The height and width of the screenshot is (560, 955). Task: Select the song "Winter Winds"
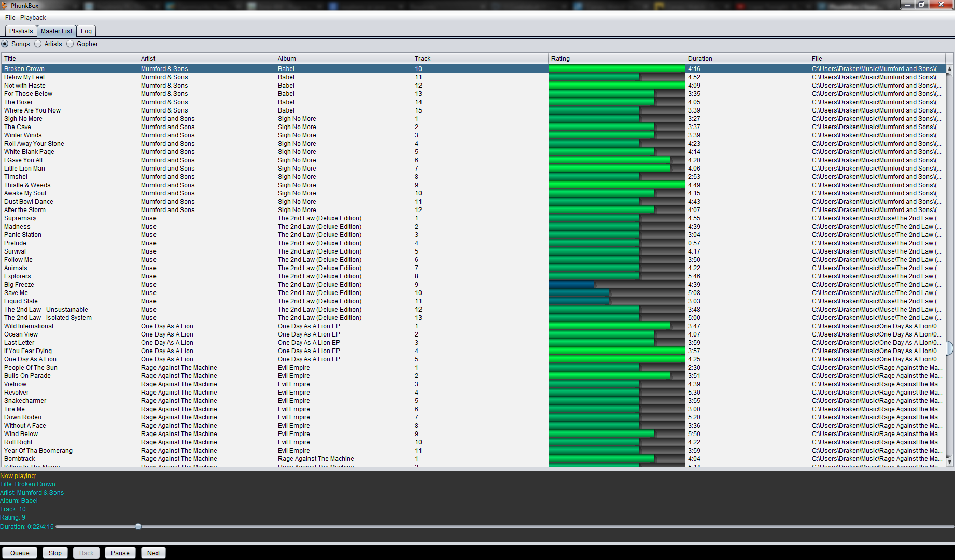tap(23, 135)
